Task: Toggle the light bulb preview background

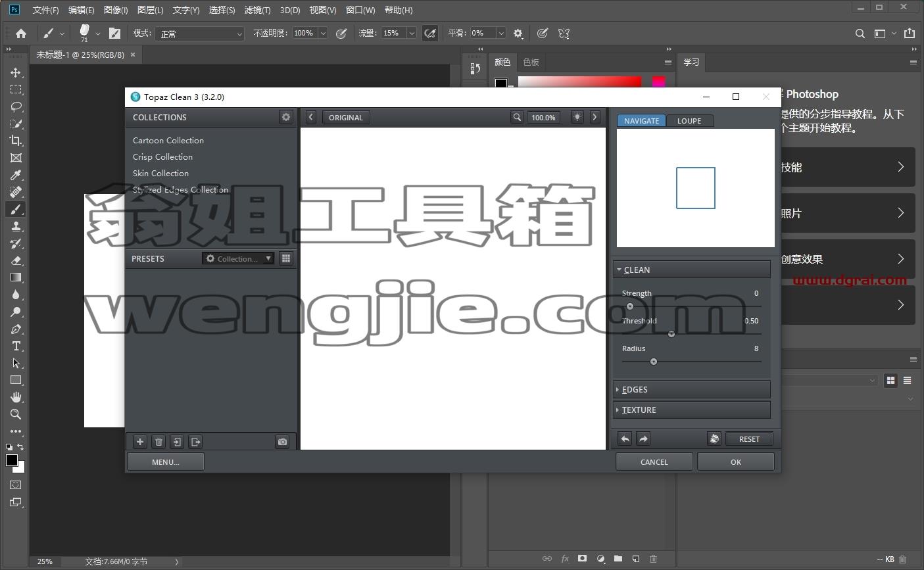Action: tap(577, 118)
